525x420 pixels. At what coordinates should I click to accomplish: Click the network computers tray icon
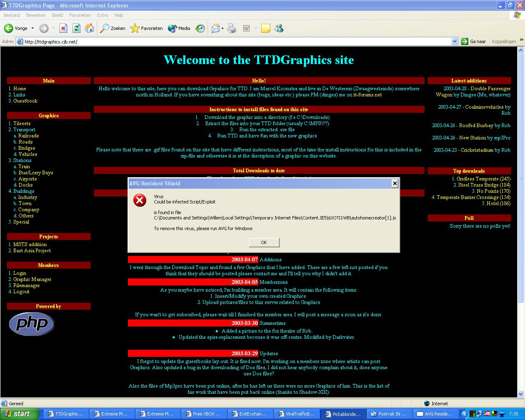(x=480, y=414)
